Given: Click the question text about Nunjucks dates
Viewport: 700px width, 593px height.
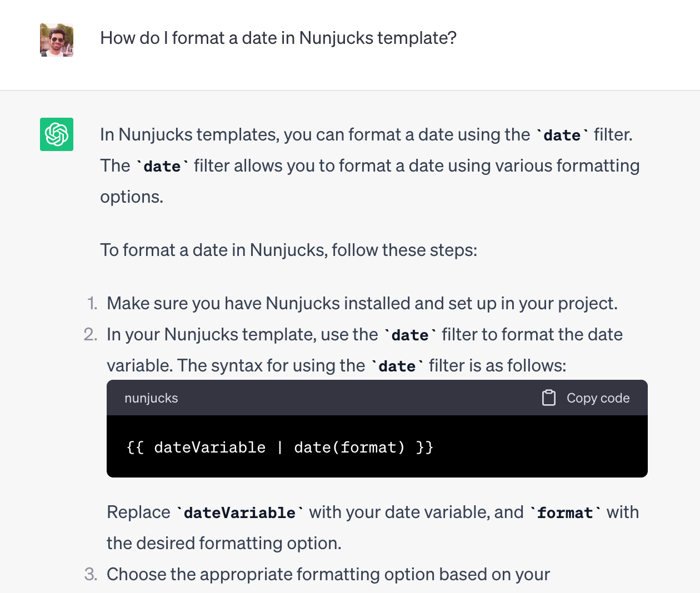Looking at the screenshot, I should pos(278,38).
